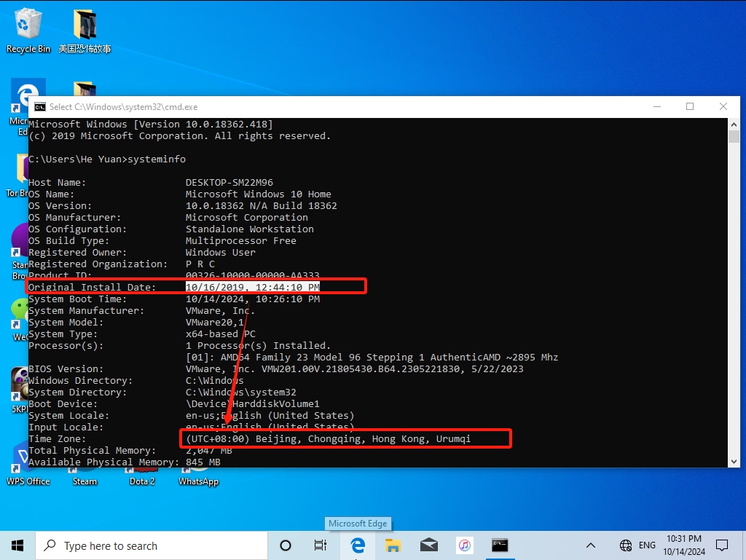Screen dimensions: 746x560
Task: Click '1 Processor(s) Installed.' text
Action: pyautogui.click(x=259, y=346)
